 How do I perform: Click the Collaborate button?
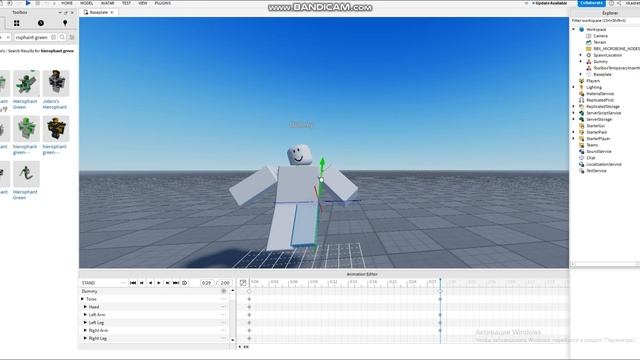pyautogui.click(x=591, y=3)
